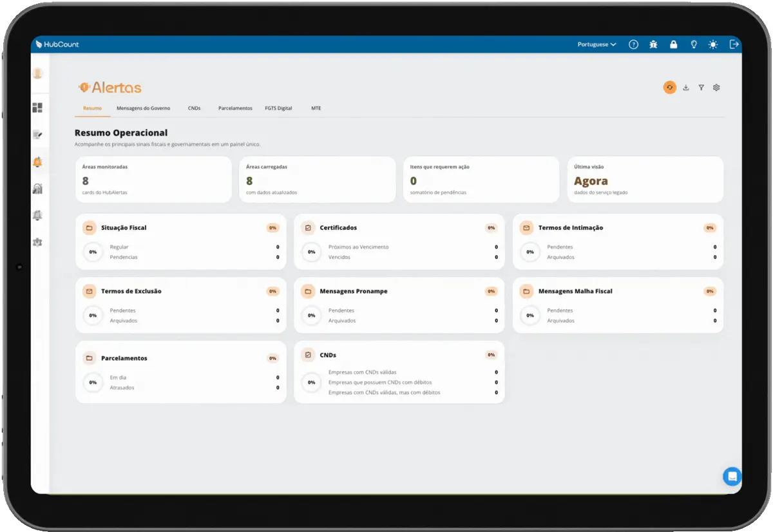This screenshot has height=532, width=773.
Task: Switch to the CNDs tab
Action: 194,108
